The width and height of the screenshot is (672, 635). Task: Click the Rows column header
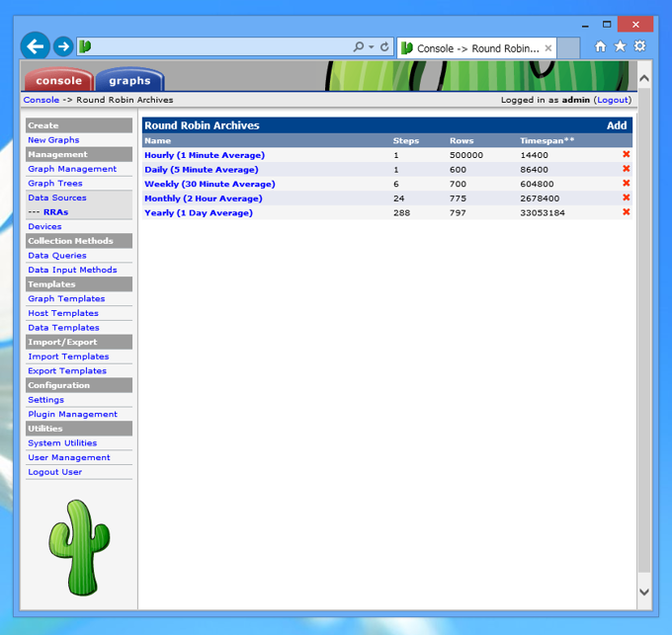462,140
